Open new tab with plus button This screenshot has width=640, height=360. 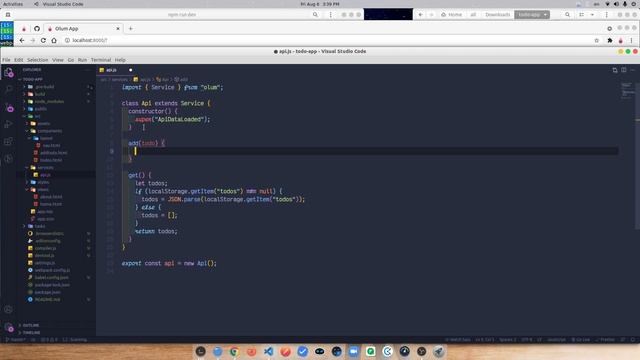coord(131,29)
